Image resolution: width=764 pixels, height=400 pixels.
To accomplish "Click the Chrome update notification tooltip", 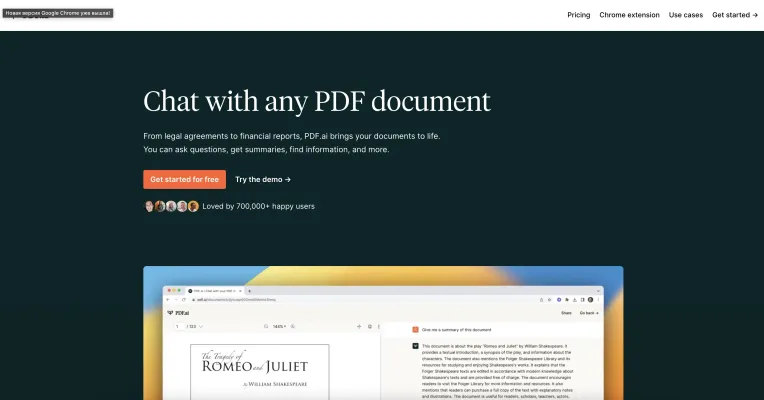I will (58, 13).
